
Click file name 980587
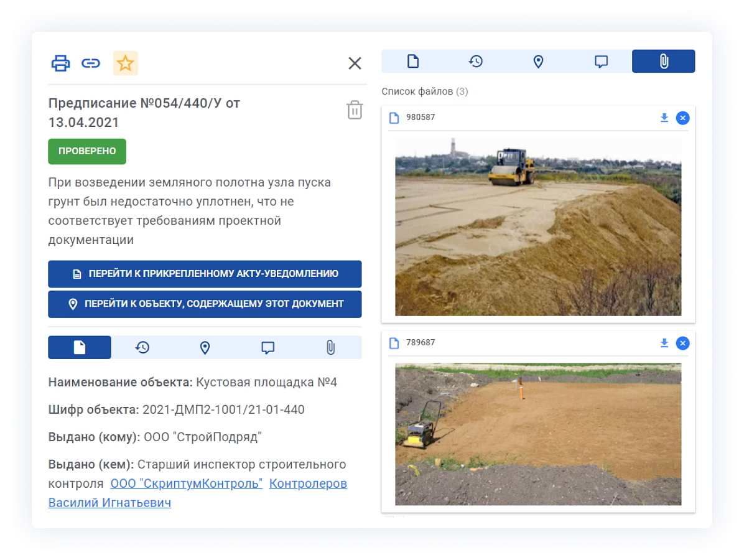click(421, 117)
